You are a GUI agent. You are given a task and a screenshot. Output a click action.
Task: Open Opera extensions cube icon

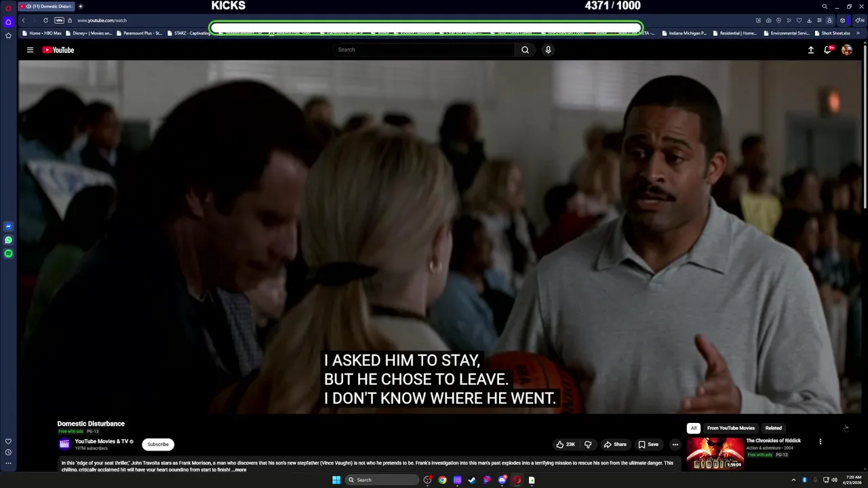point(842,20)
